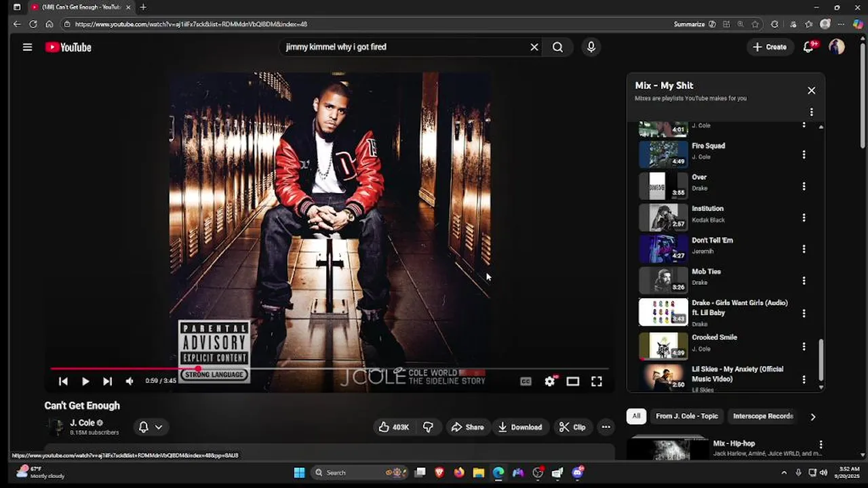This screenshot has width=868, height=488.
Task: Open options for Crooked Smile
Action: [x=804, y=346]
